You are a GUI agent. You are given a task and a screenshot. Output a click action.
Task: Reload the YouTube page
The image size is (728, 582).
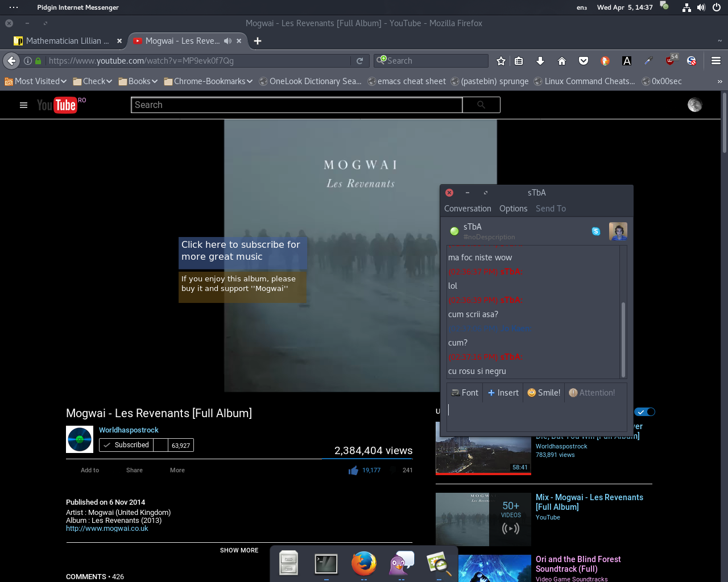click(x=359, y=61)
